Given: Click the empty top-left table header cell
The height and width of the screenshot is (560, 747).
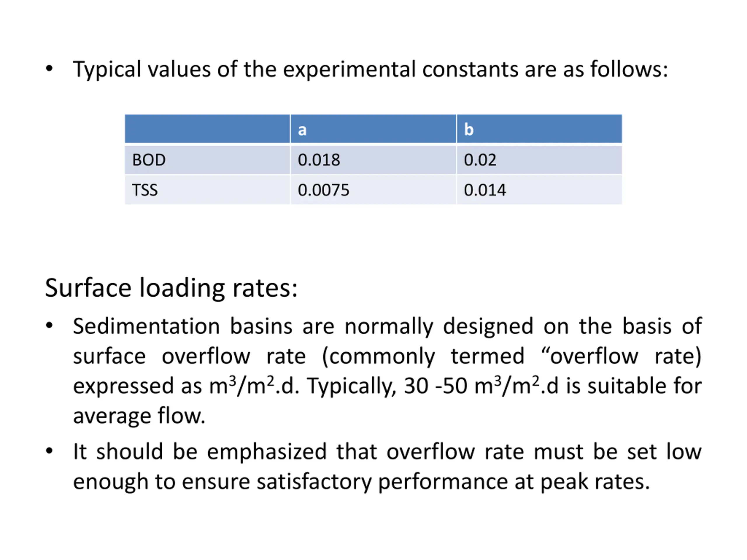Looking at the screenshot, I should pyautogui.click(x=207, y=129).
